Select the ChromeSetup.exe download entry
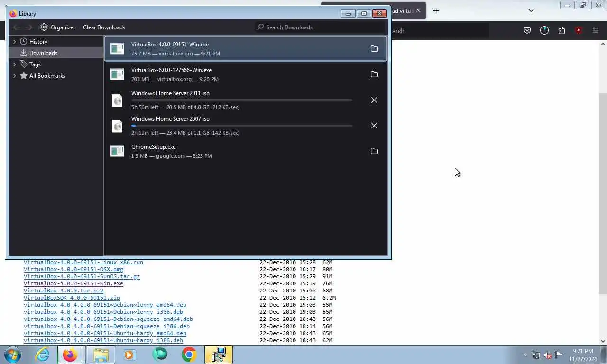This screenshot has height=364, width=607. (246, 151)
